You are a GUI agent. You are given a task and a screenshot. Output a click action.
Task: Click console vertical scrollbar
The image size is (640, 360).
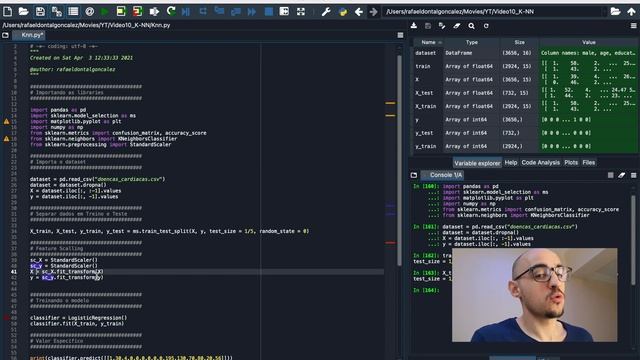[x=633, y=239]
